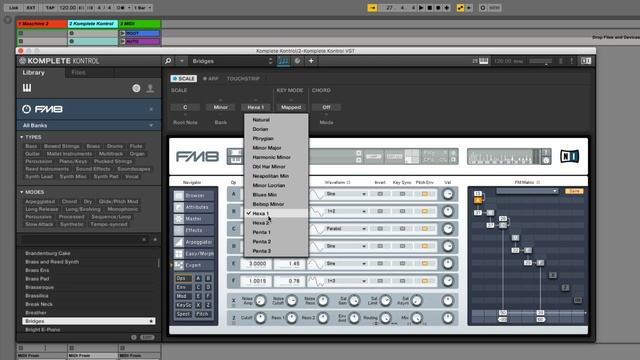
Task: Click the Pitch button in Expert section
Action: (x=202, y=314)
